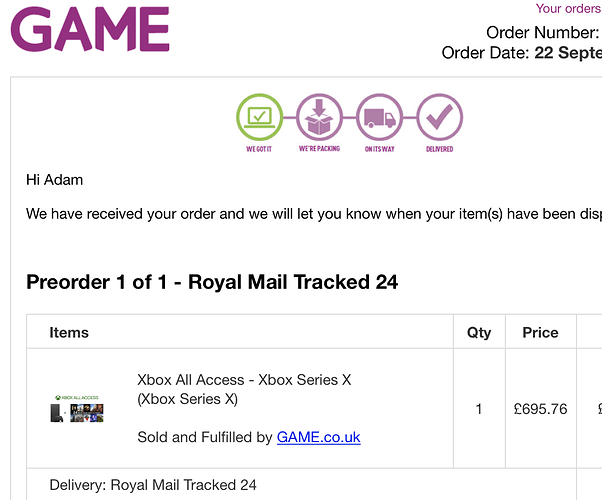Image resolution: width=602 pixels, height=500 pixels.
Task: Click the 'We're Packing' box icon
Action: tap(319, 117)
